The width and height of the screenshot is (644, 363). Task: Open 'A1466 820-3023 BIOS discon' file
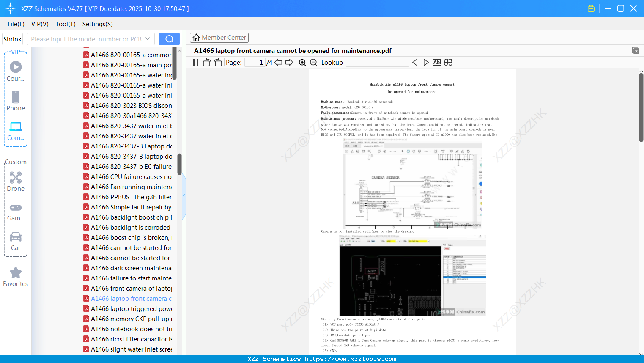(127, 106)
